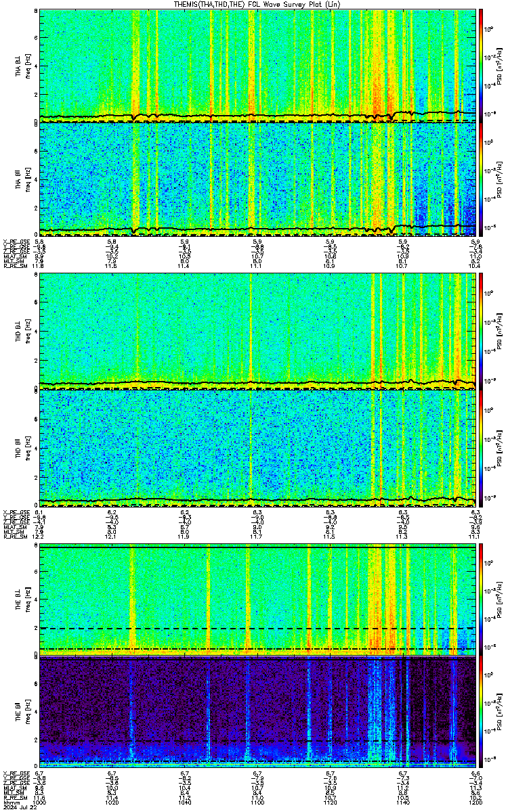Image resolution: width=508 pixels, height=812 pixels.
Task: Click the THE B-perpendicular spectrogram panel
Action: (x=257, y=598)
